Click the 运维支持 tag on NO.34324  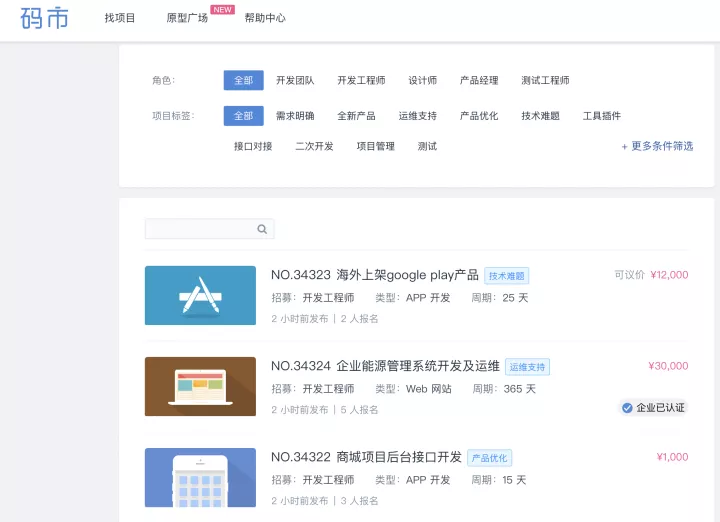[x=527, y=367]
